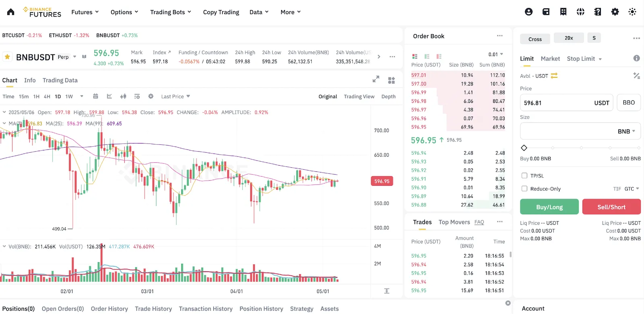Open the calculator icon in order panel
The image size is (644, 314).
pyautogui.click(x=636, y=75)
